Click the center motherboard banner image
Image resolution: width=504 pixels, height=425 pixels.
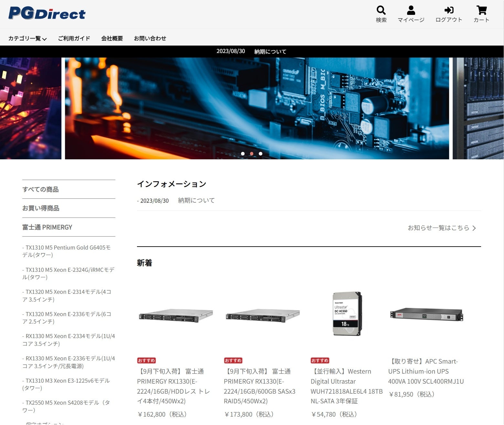[x=257, y=108]
